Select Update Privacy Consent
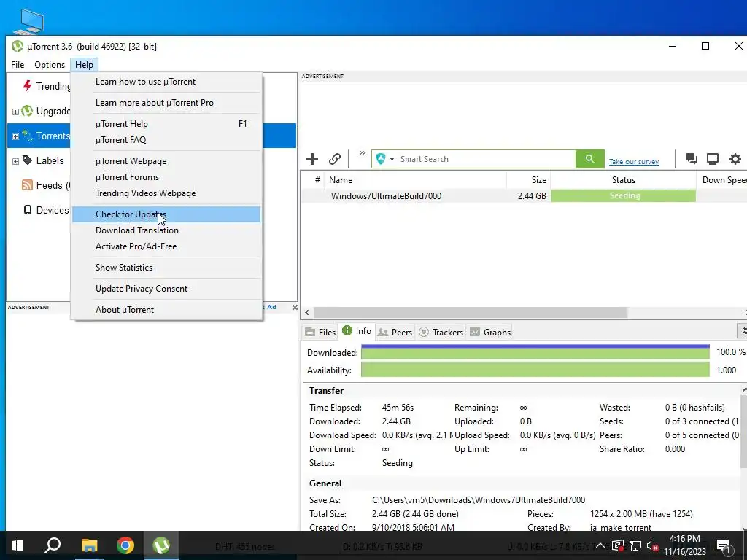 pyautogui.click(x=166, y=289)
